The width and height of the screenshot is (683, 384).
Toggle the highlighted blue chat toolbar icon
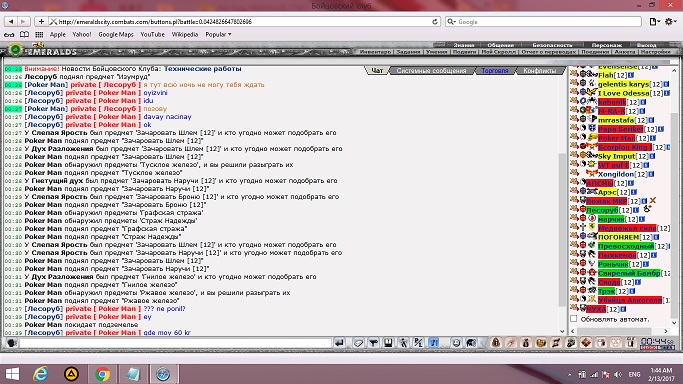pyautogui.click(x=434, y=343)
